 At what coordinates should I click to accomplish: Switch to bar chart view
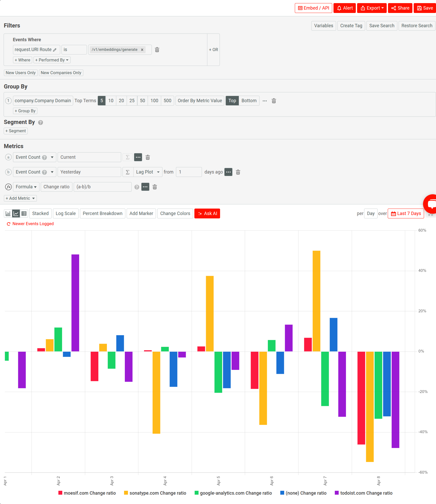[8, 213]
